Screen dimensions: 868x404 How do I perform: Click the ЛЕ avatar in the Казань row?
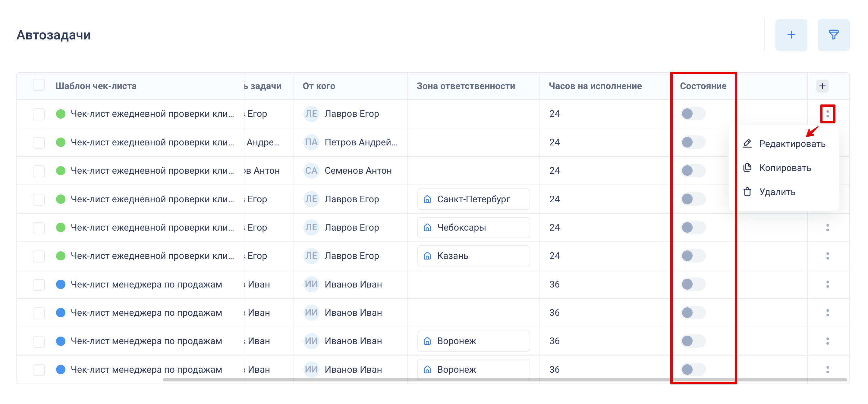click(311, 256)
